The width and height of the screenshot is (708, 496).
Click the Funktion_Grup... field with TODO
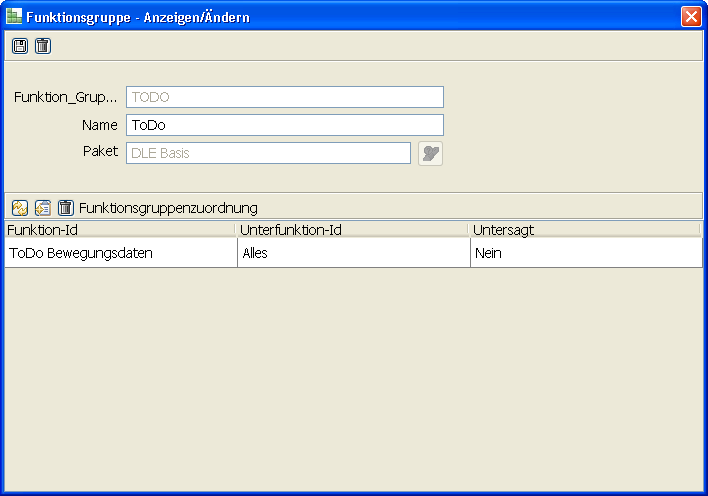point(284,97)
